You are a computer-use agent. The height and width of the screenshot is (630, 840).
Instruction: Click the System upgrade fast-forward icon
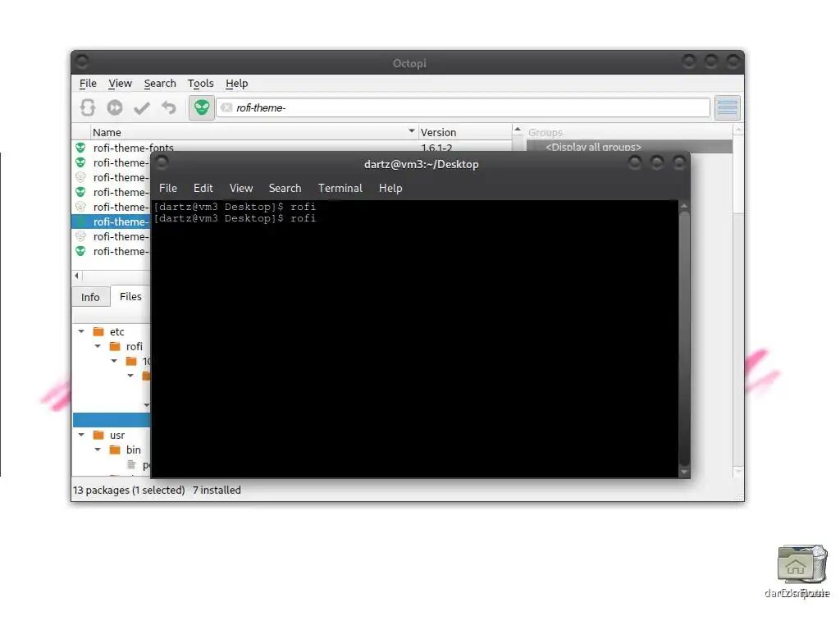tap(115, 107)
